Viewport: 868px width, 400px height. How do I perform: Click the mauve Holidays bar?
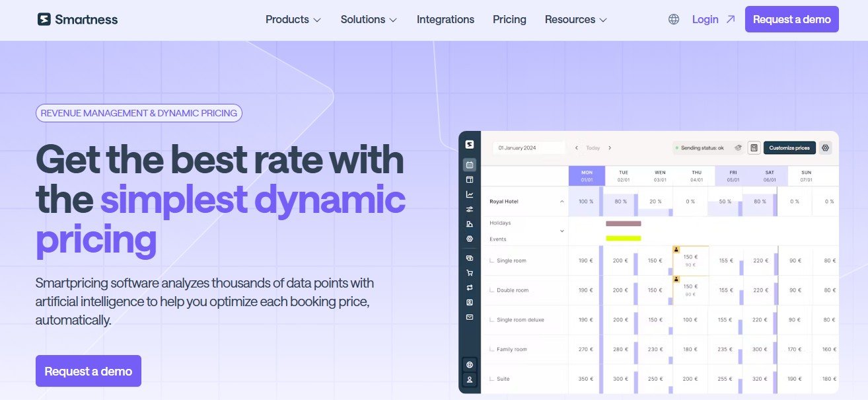click(624, 223)
